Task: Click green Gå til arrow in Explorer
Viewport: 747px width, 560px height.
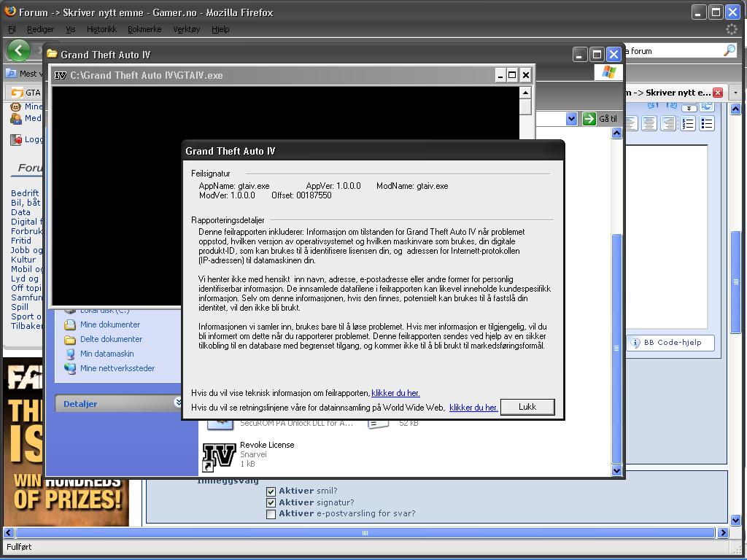Action: pos(589,119)
